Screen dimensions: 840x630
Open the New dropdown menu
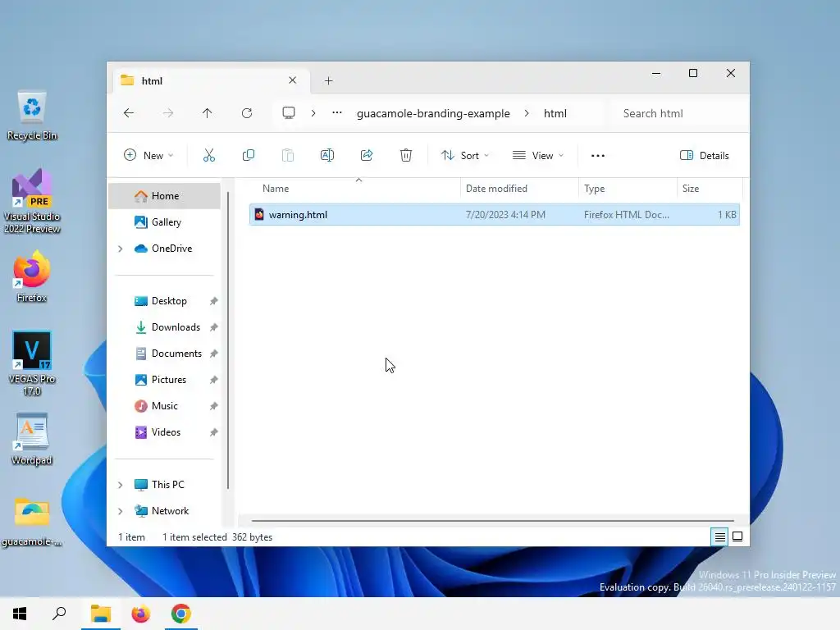click(148, 155)
